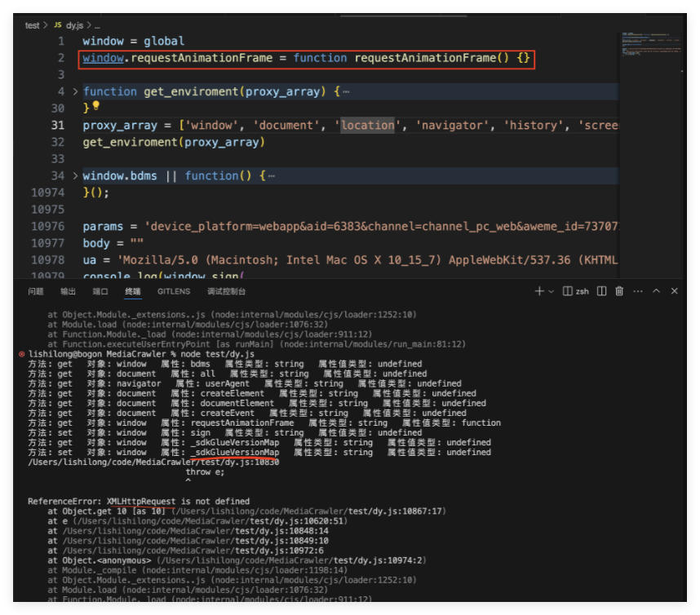The image size is (700, 615).
Task: Switch to the 输出 panel tab
Action: point(68,291)
